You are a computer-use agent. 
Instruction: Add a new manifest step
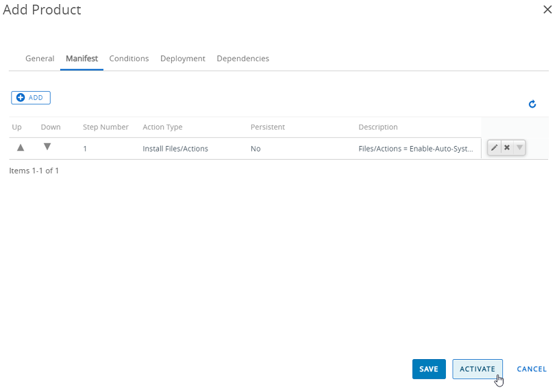click(31, 98)
